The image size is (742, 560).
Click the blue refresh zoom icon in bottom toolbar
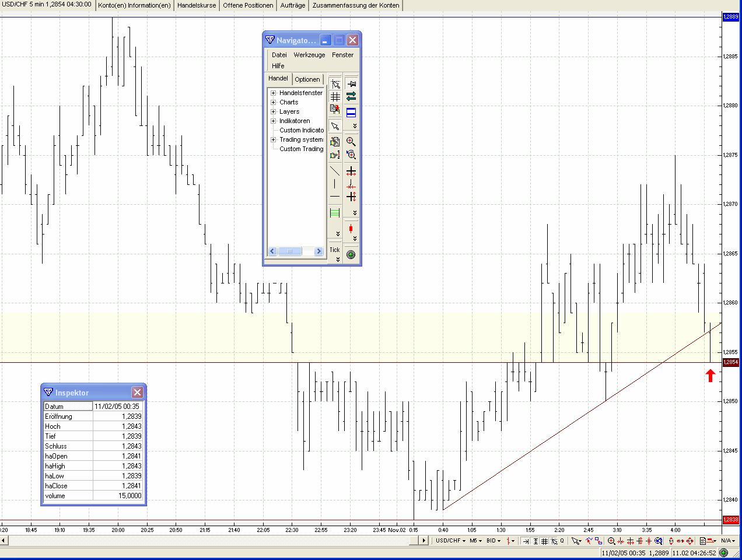[x=658, y=541]
